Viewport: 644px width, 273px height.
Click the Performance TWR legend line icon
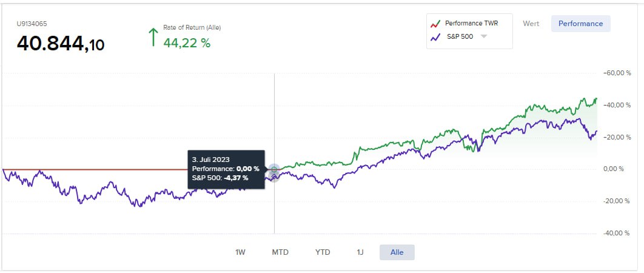pos(435,24)
